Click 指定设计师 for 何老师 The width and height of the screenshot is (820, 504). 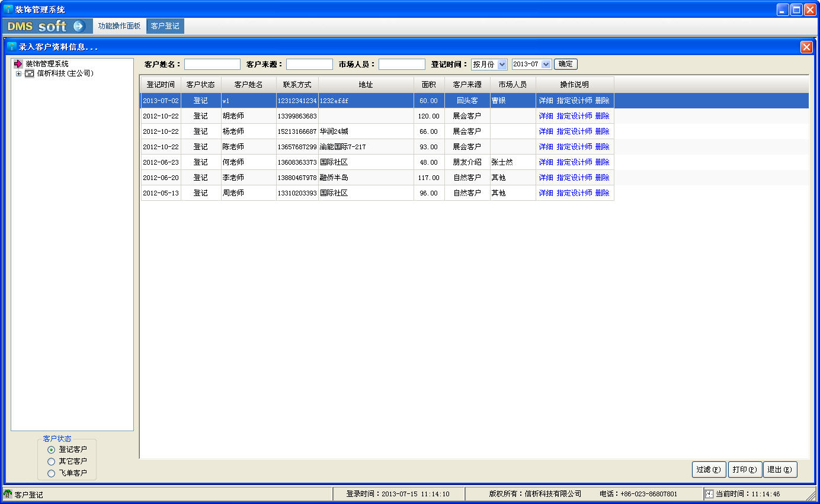(574, 162)
